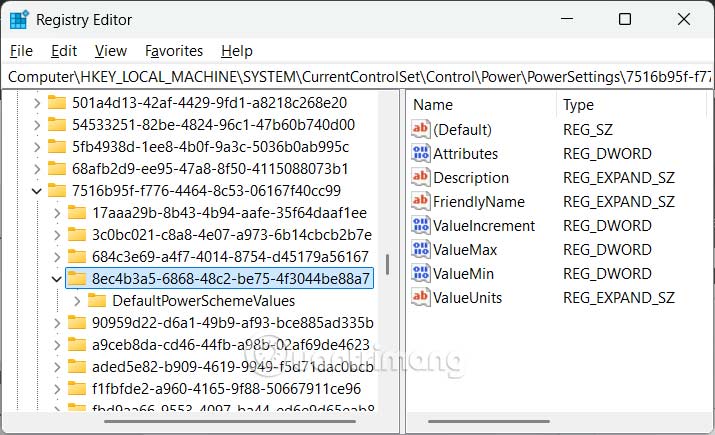Screen dimensions: 715x435
Task: Expand the 17aaa29b-8b43-4b94 subkey
Action: click(57, 213)
